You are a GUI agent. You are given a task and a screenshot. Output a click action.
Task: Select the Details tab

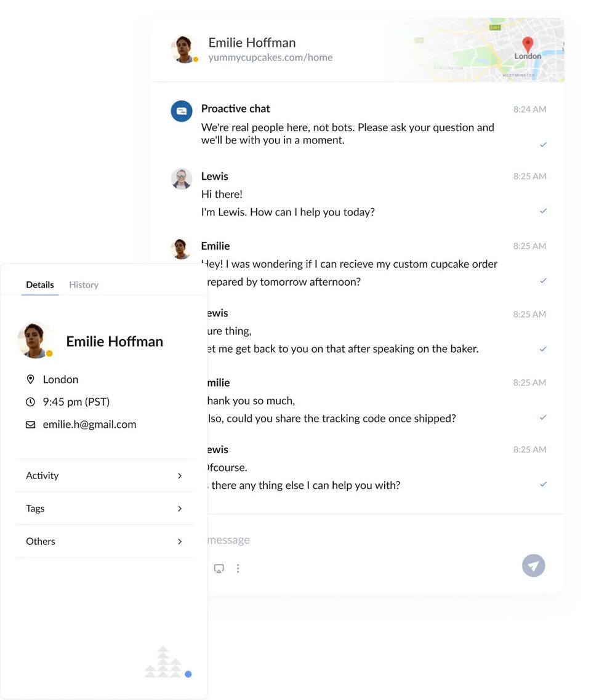40,284
